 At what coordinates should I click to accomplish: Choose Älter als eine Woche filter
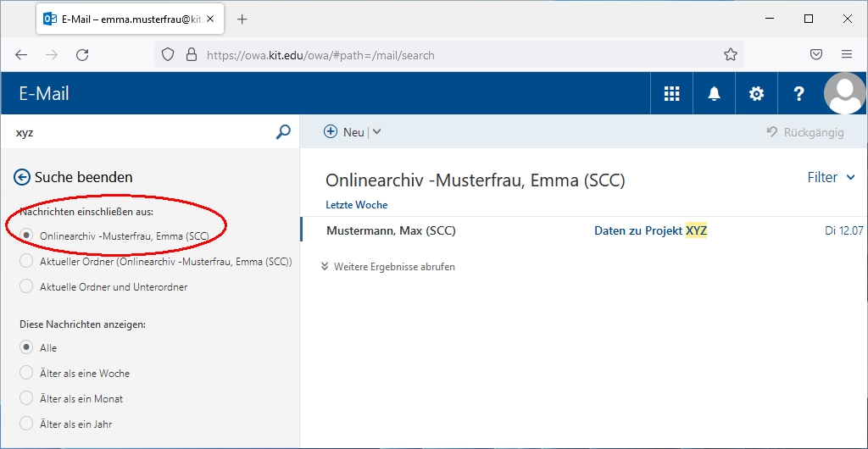27,374
